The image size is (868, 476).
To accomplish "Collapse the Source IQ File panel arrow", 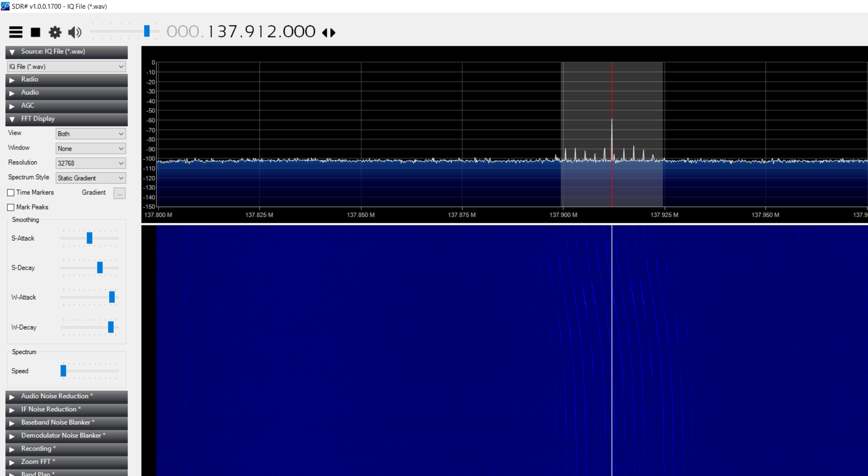I will tap(12, 52).
